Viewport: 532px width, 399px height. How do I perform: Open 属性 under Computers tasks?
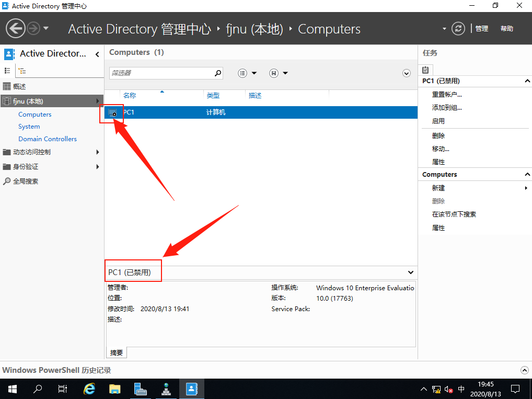[x=438, y=228]
